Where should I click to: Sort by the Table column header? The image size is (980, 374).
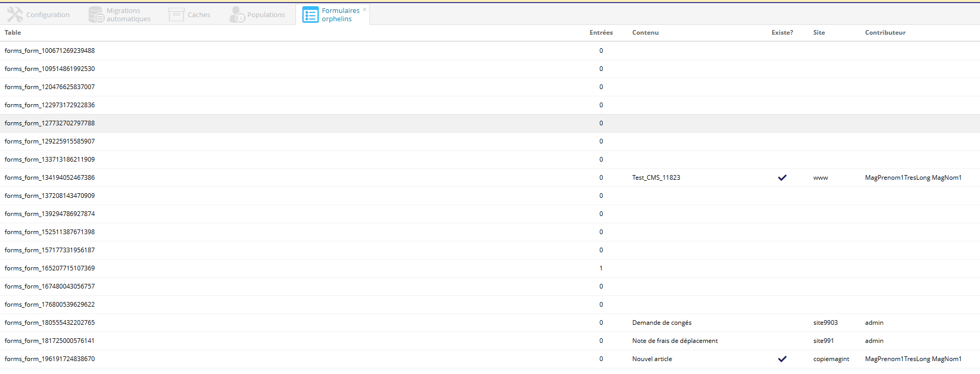pyautogui.click(x=13, y=33)
